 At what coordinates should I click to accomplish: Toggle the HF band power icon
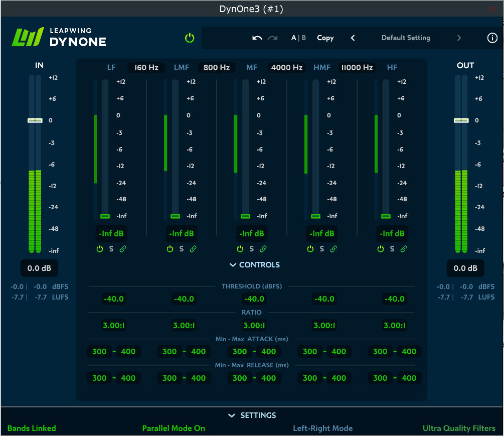pos(381,249)
